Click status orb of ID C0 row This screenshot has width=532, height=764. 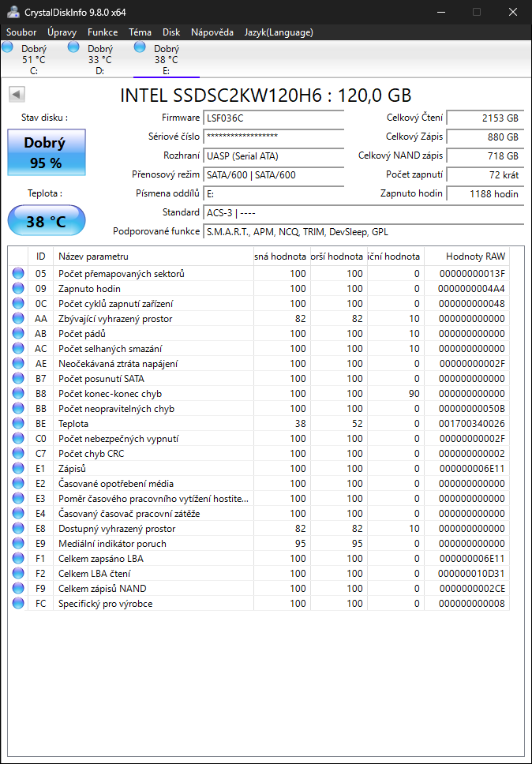click(18, 439)
